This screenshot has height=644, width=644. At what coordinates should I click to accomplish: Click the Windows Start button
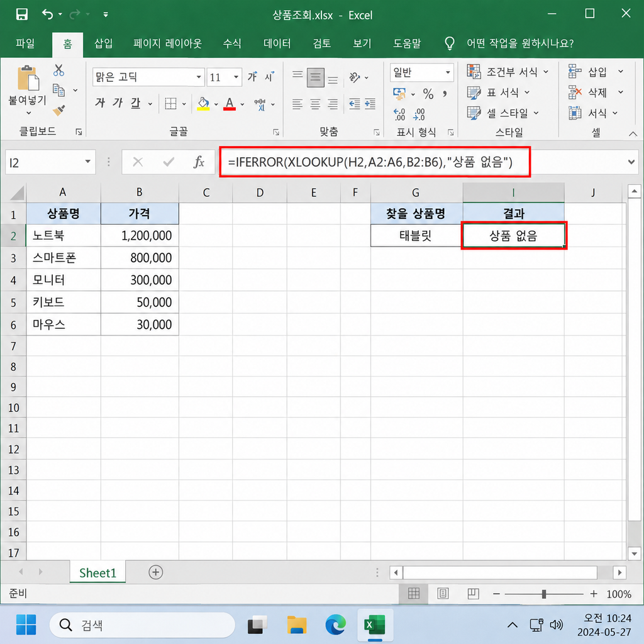(x=26, y=625)
